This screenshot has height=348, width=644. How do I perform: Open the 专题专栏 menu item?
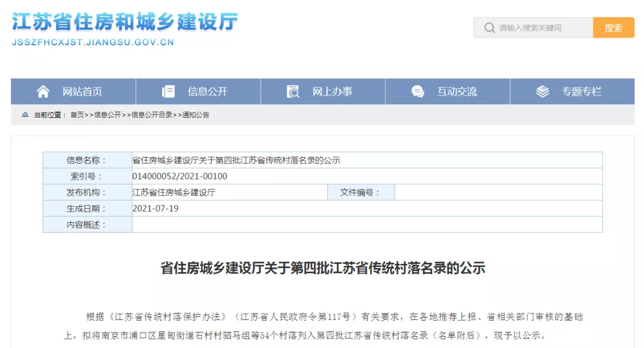tap(572, 92)
